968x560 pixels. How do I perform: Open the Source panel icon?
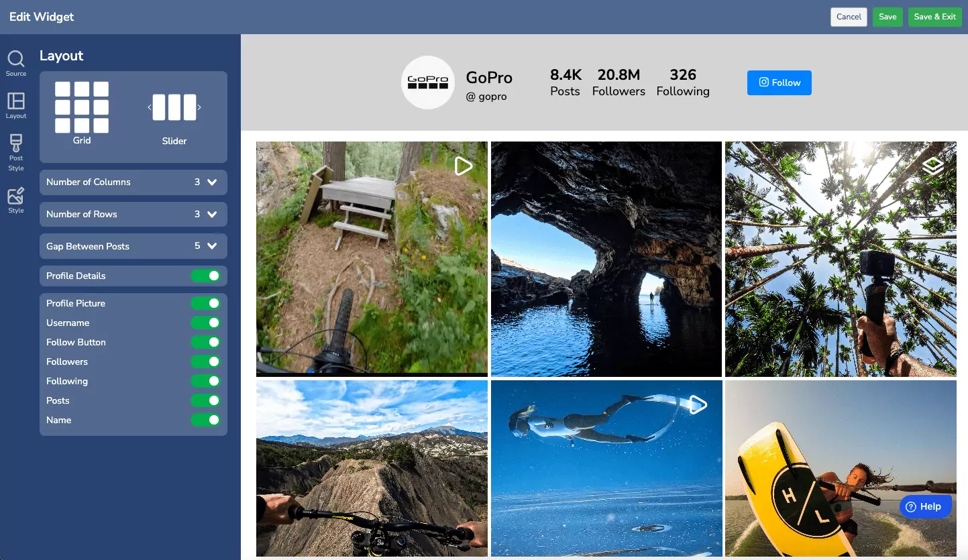[x=16, y=60]
